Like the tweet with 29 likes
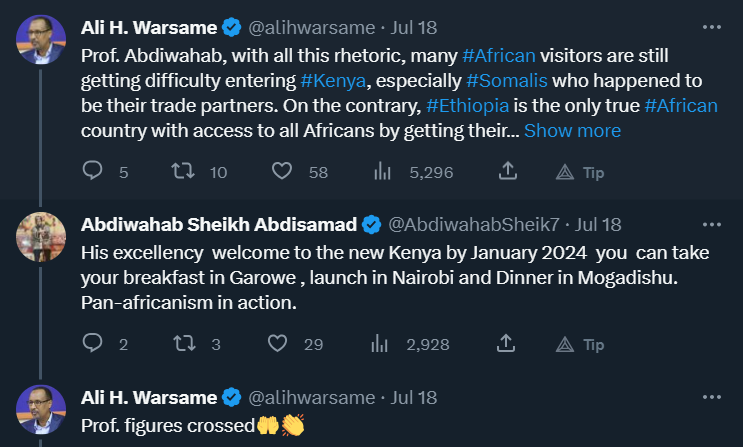743x447 pixels. tap(283, 344)
